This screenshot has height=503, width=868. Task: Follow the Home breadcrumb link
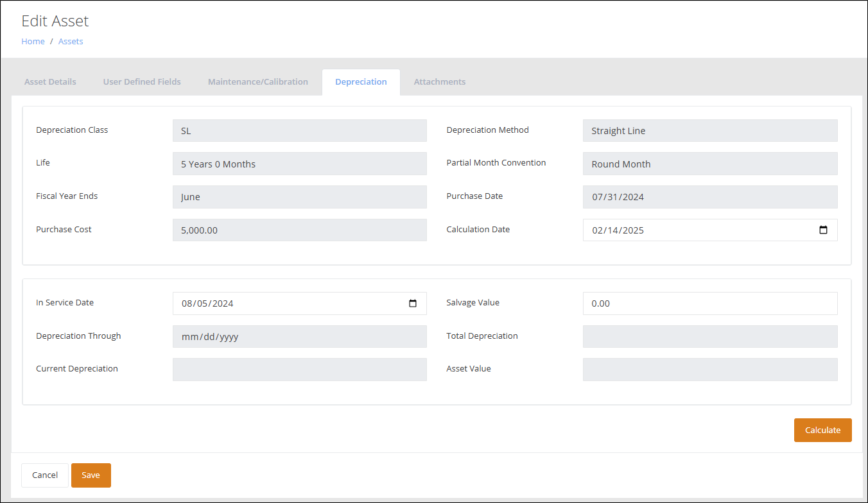[33, 41]
